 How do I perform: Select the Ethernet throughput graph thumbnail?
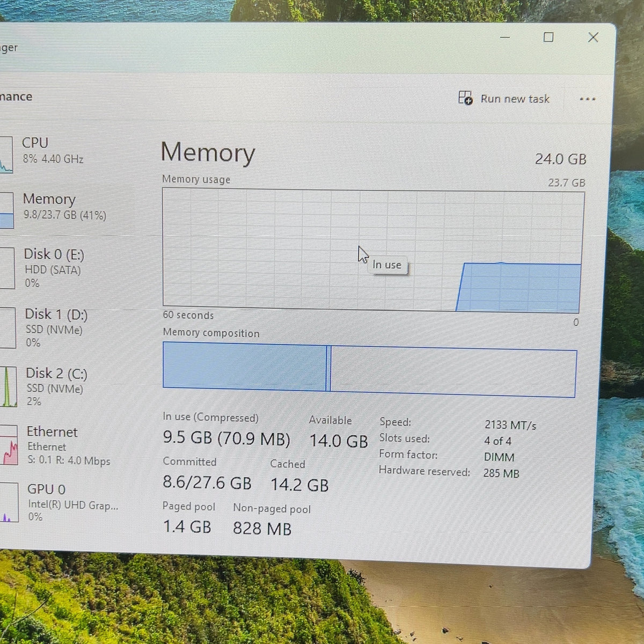(9, 445)
